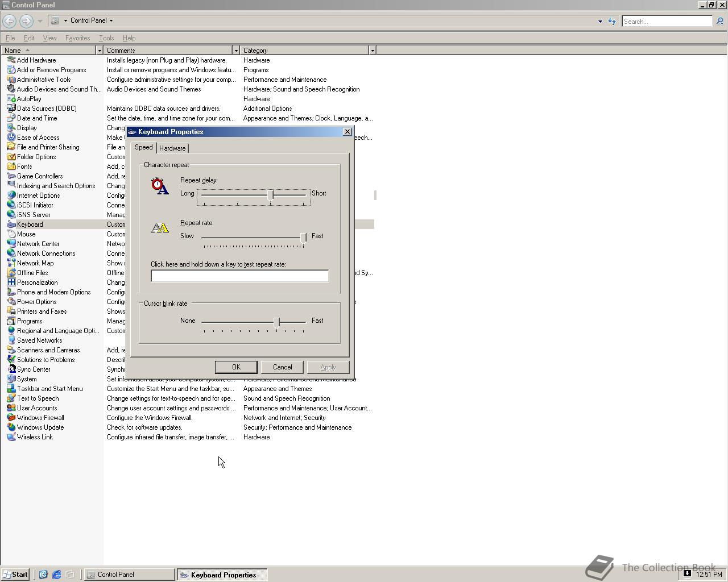Select the Display icon
728x582 pixels.
pos(11,128)
